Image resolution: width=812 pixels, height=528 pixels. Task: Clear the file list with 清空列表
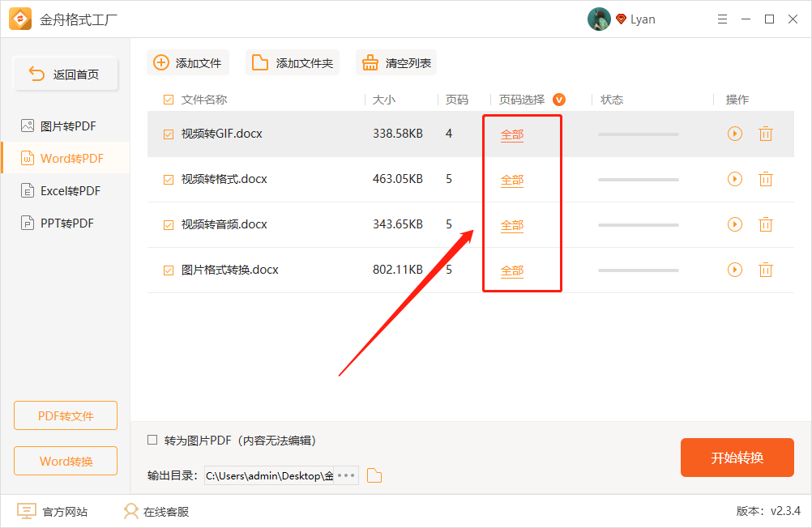point(395,62)
